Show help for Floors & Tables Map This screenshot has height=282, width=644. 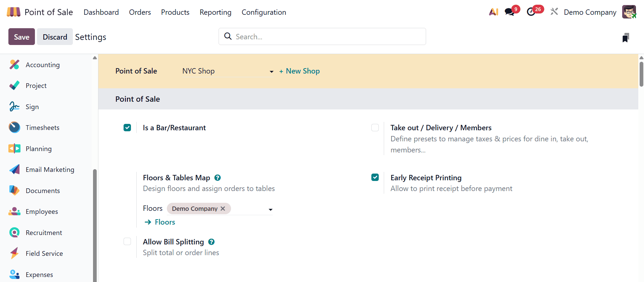point(218,178)
